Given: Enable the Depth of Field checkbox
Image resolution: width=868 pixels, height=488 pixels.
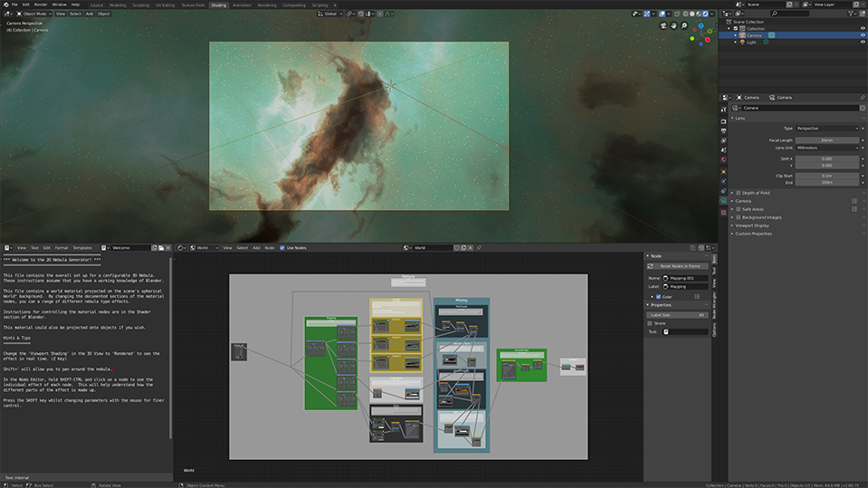Looking at the screenshot, I should pyautogui.click(x=739, y=193).
